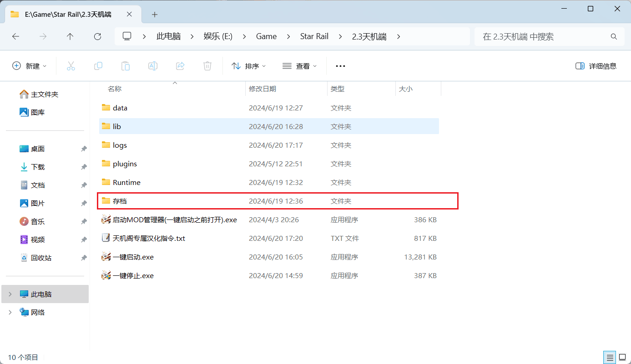The height and width of the screenshot is (364, 631).
Task: Click the search box for 2.3天机端
Action: [544, 37]
